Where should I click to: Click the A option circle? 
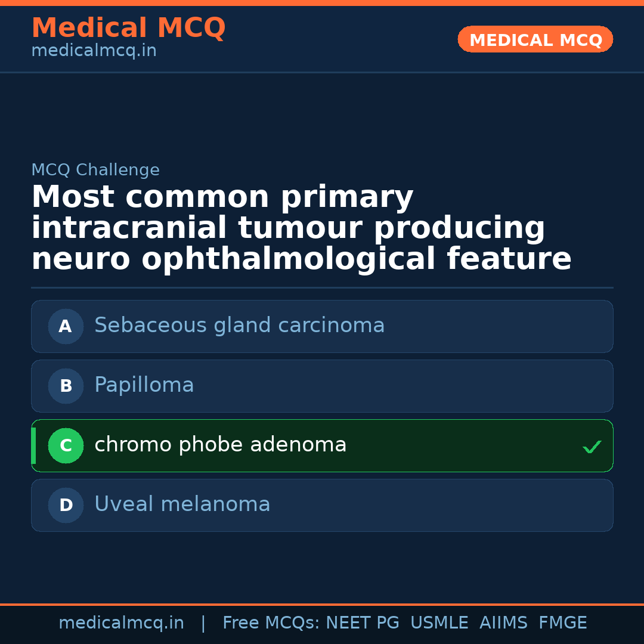pyautogui.click(x=66, y=326)
